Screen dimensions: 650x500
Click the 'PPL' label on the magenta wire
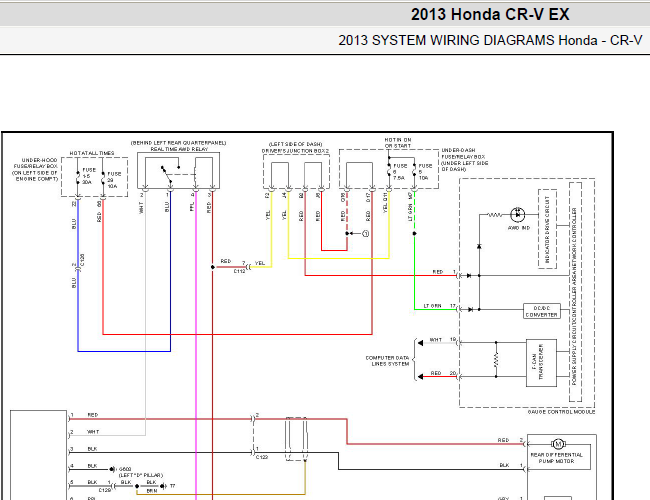click(192, 207)
